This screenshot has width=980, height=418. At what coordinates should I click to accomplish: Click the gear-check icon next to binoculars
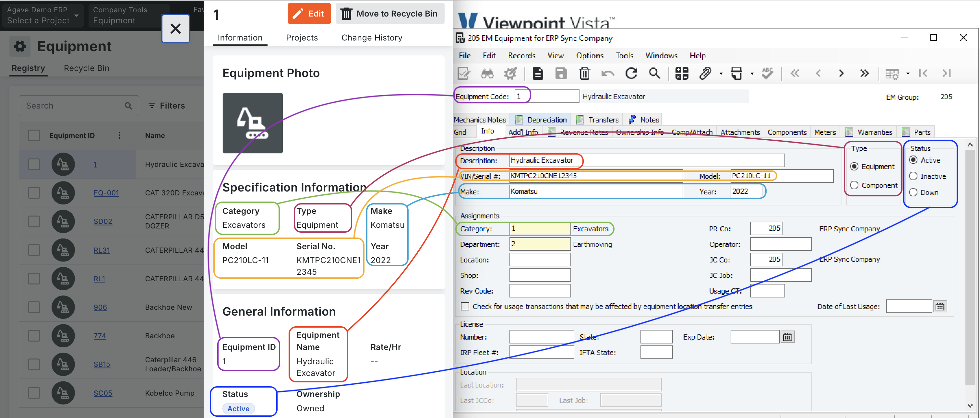(510, 73)
